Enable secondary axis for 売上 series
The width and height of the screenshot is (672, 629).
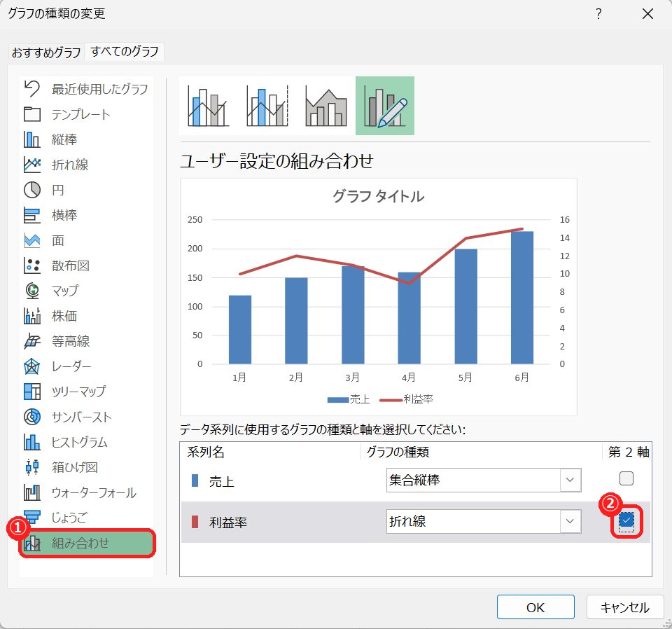click(626, 478)
